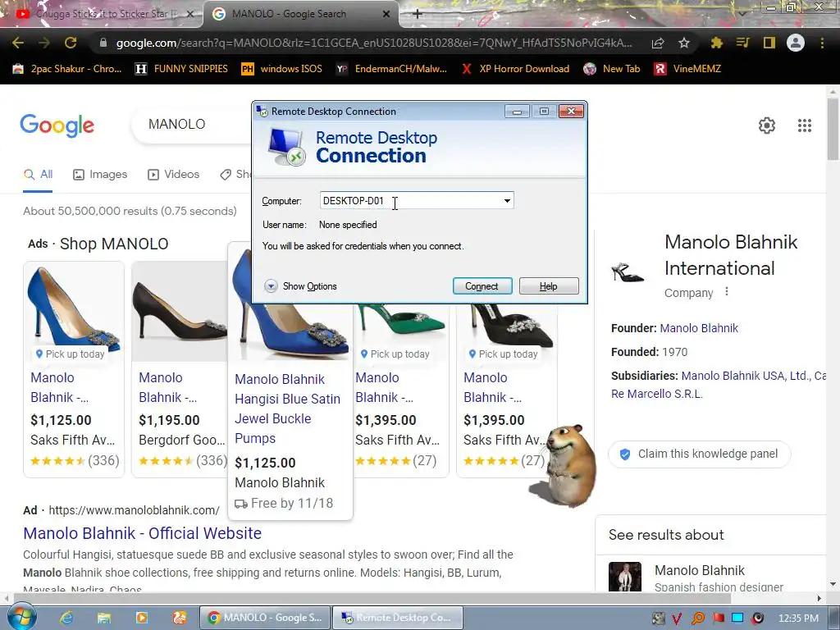Open Windows Media Player taskbar icon
Image resolution: width=840 pixels, height=630 pixels.
coord(141,618)
